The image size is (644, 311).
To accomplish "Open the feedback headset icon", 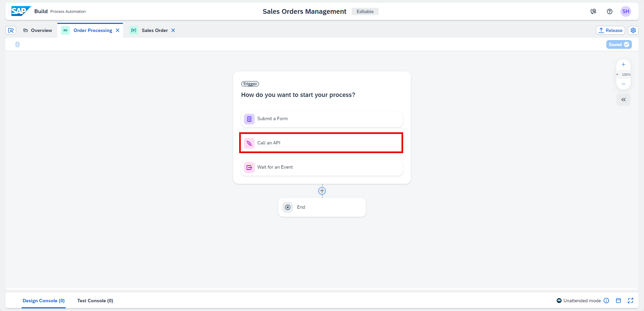I will pyautogui.click(x=593, y=11).
